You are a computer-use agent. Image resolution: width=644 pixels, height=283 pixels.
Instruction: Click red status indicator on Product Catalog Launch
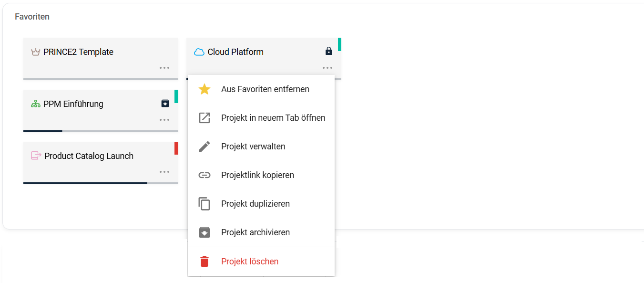(176, 148)
